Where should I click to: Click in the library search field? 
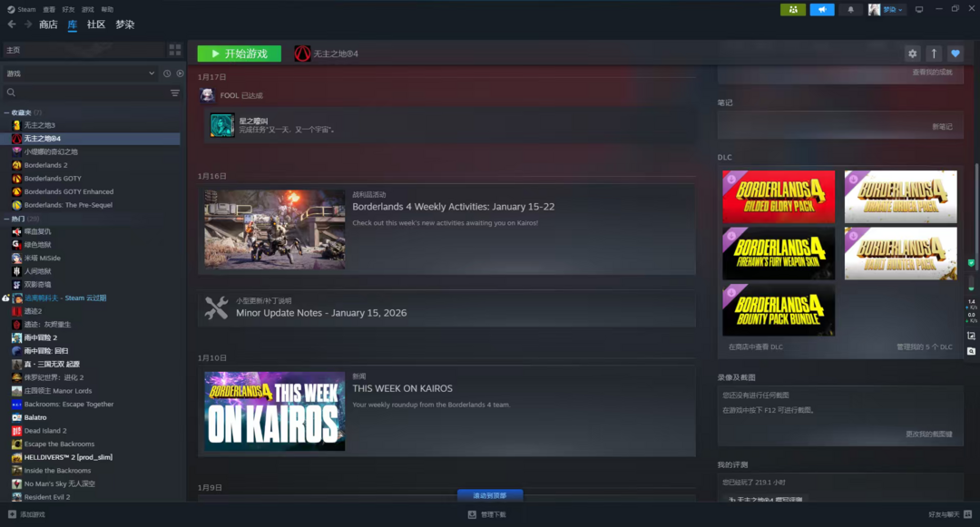tap(86, 93)
